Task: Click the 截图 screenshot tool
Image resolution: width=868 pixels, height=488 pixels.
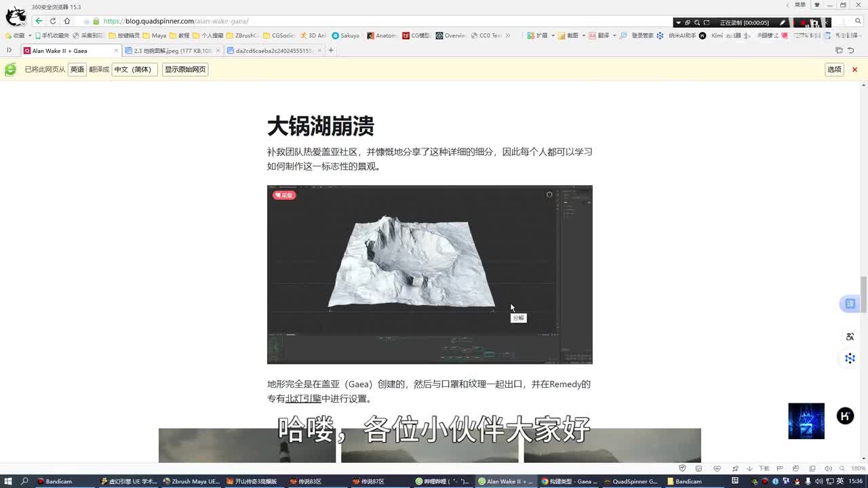Action: [x=568, y=35]
